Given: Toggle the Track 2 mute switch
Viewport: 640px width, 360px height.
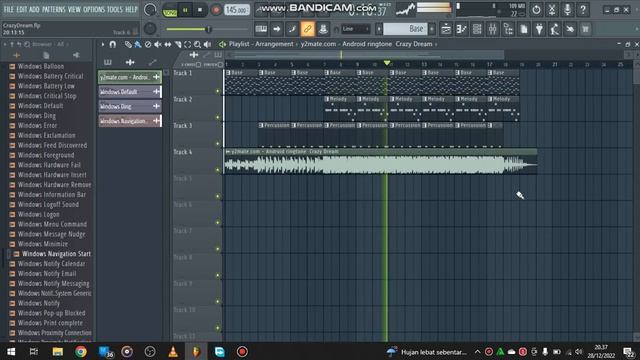Looking at the screenshot, I should coord(218,118).
